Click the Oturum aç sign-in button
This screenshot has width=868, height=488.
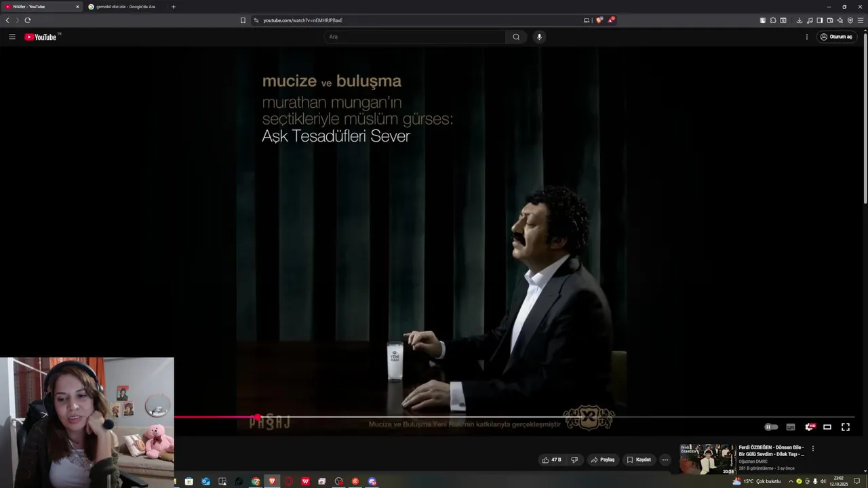coord(836,37)
